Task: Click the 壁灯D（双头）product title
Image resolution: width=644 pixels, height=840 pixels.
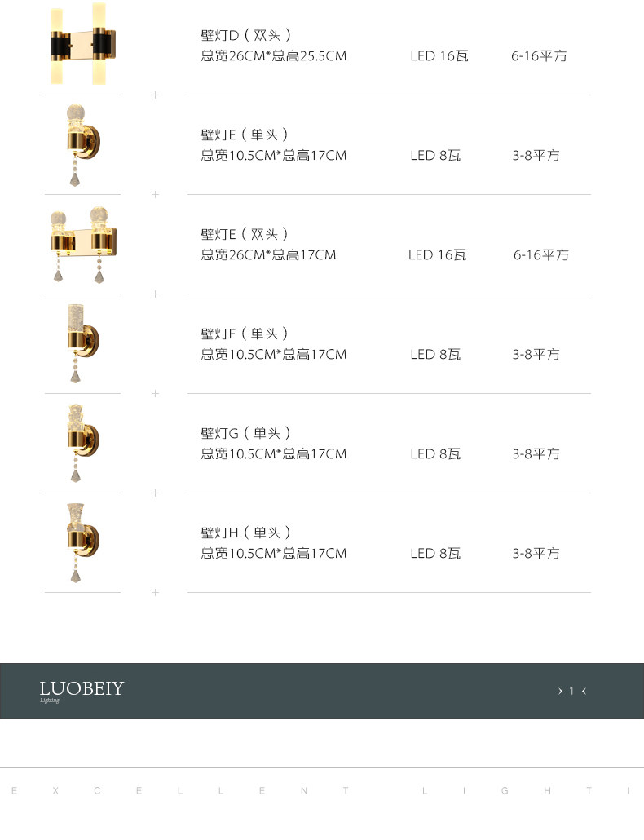Action: pyautogui.click(x=246, y=35)
